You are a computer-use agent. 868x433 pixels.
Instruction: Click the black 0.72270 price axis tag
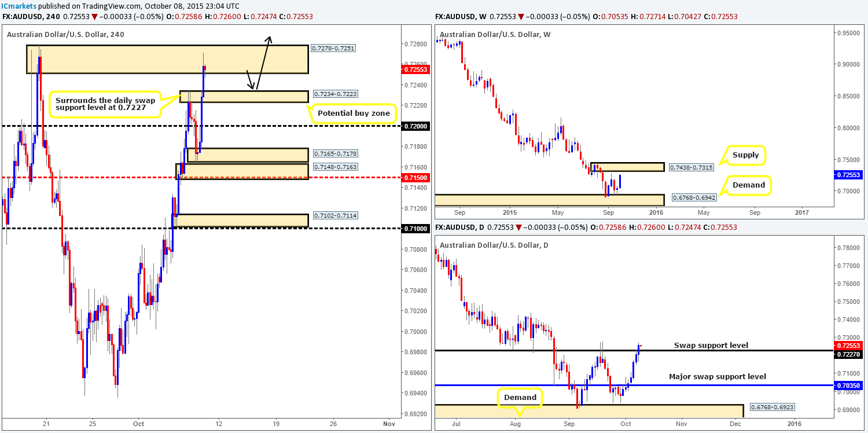click(848, 353)
